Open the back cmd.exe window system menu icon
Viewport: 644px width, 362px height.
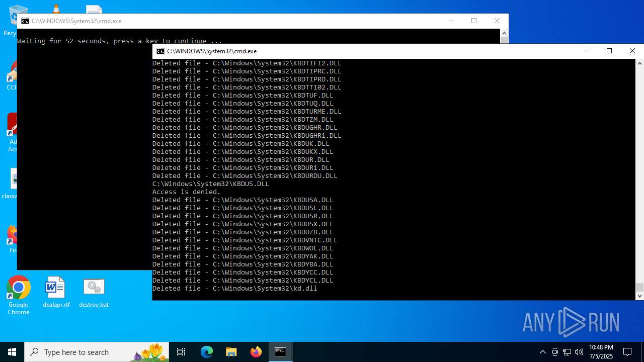(x=25, y=21)
